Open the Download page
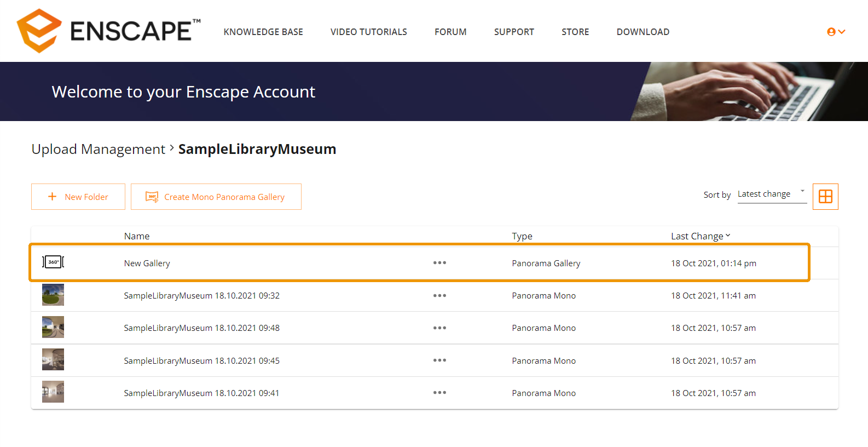 tap(643, 32)
